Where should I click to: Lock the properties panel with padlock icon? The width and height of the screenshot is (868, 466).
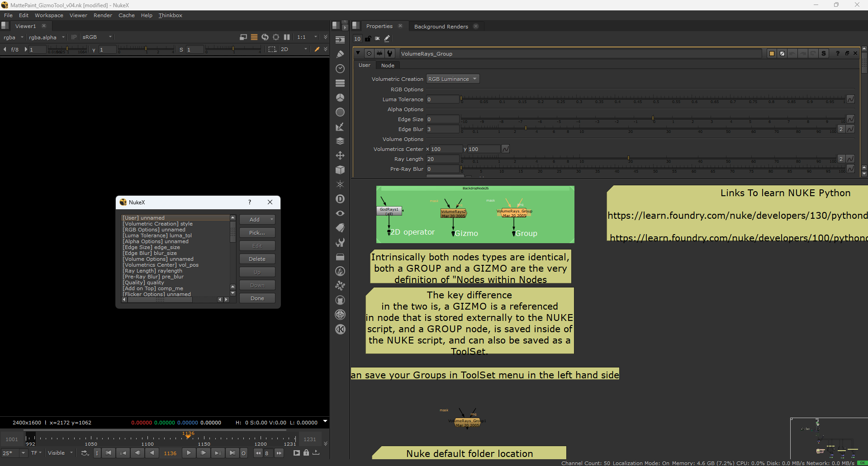[368, 39]
